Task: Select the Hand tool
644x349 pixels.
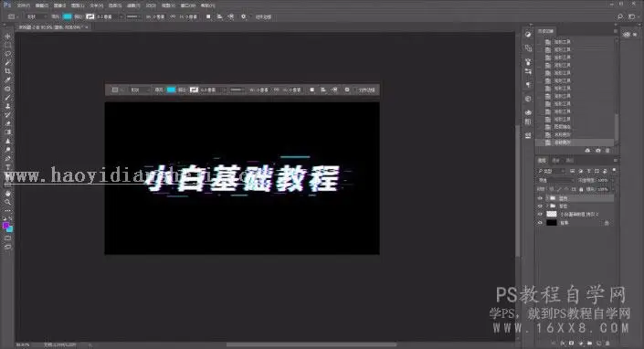Action: 8,194
